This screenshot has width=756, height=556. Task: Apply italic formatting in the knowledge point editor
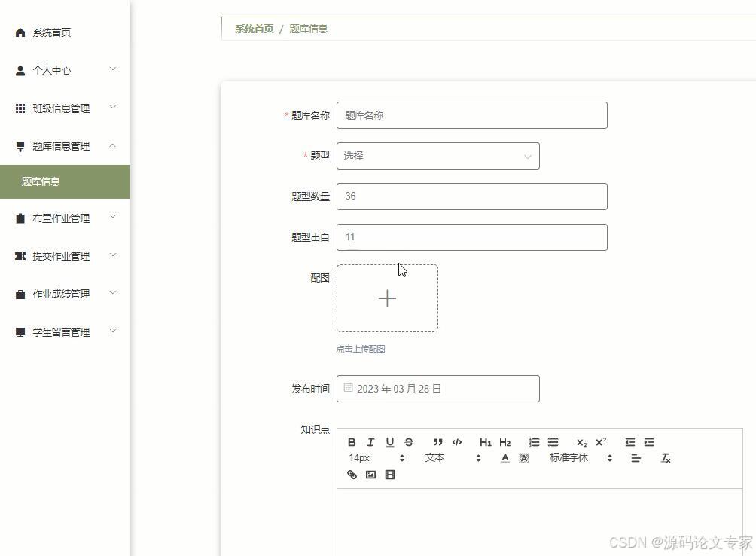[x=370, y=442]
